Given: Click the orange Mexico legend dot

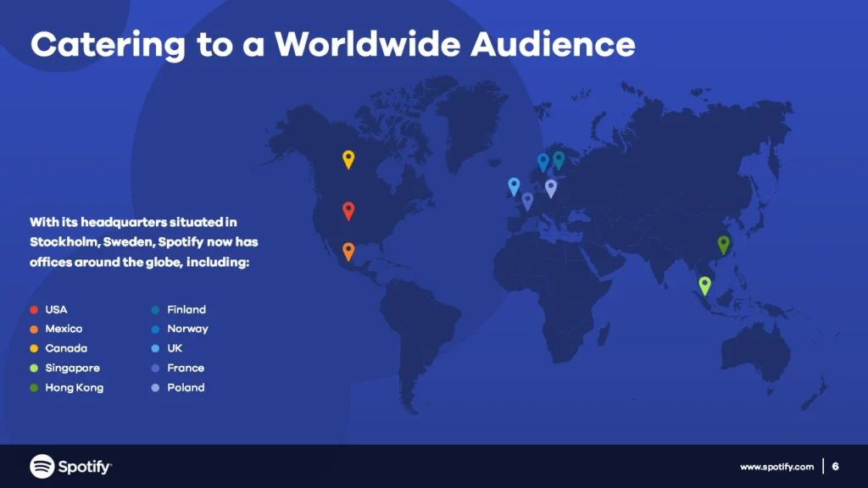Looking at the screenshot, I should [34, 330].
